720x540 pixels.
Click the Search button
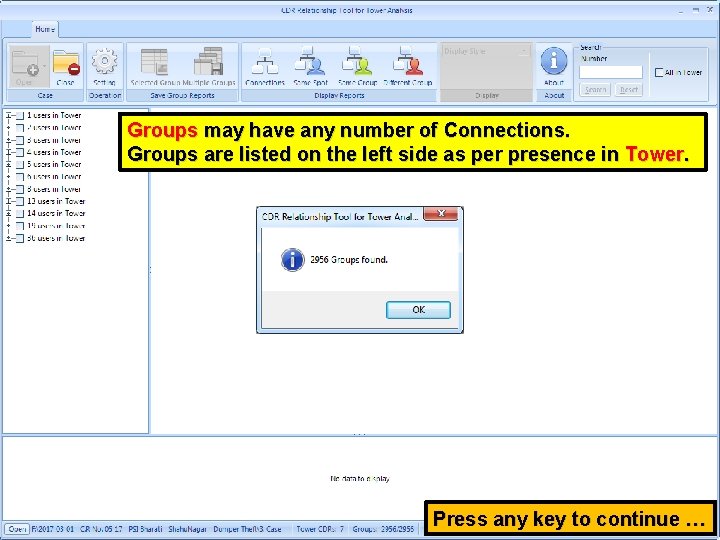coord(595,90)
